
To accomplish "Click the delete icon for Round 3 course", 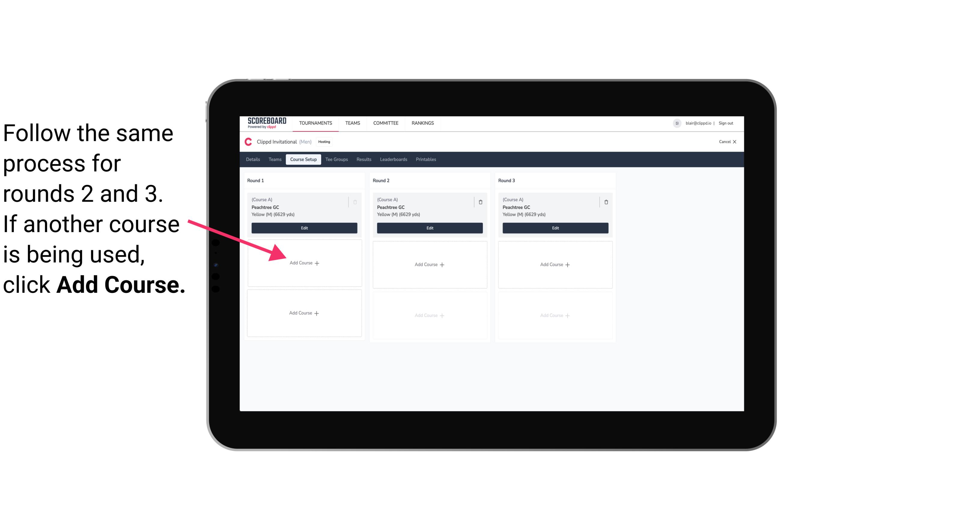I will tap(604, 201).
